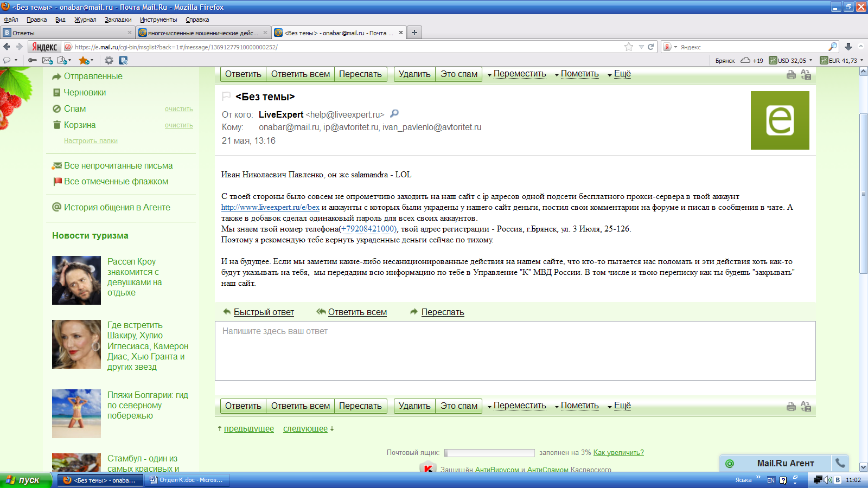Click the top Ответить всем button
This screenshot has height=488, width=868.
301,74
